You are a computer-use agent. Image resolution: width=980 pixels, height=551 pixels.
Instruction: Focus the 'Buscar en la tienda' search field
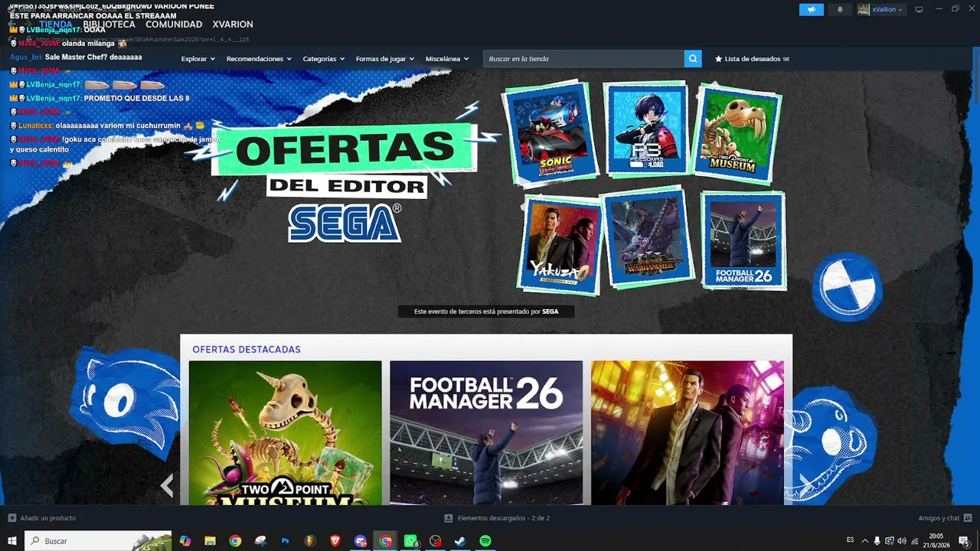(584, 59)
